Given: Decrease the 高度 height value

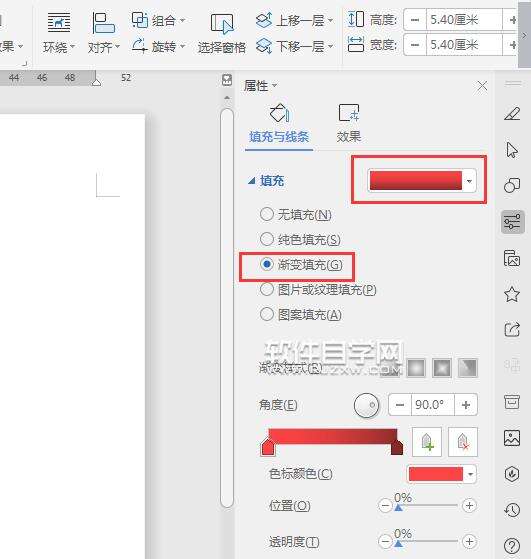Looking at the screenshot, I should coord(415,20).
